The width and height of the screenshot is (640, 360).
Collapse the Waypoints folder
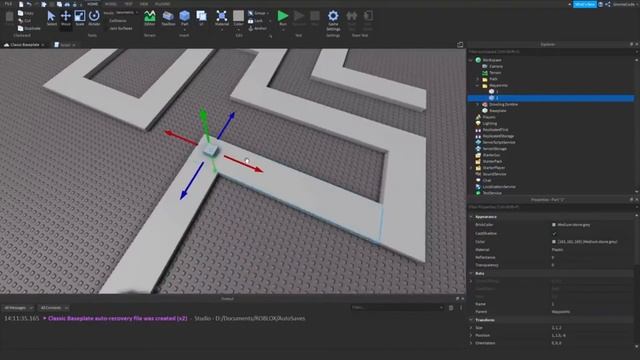click(478, 85)
